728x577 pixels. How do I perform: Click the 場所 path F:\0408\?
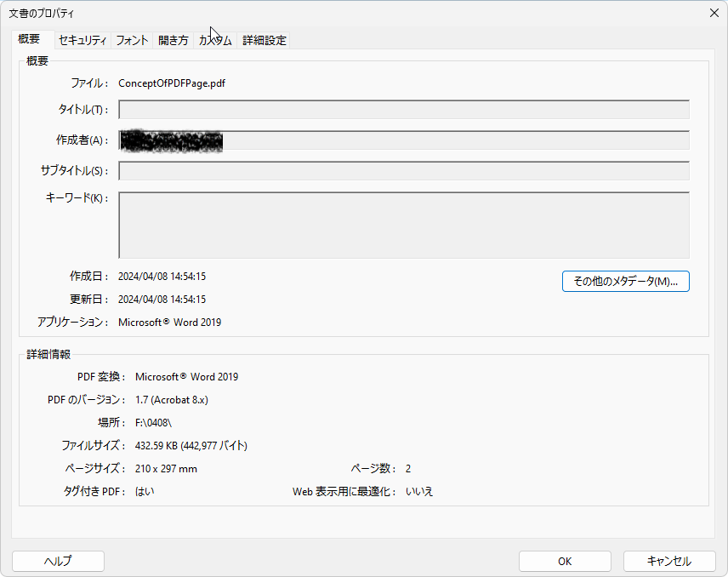click(x=153, y=423)
